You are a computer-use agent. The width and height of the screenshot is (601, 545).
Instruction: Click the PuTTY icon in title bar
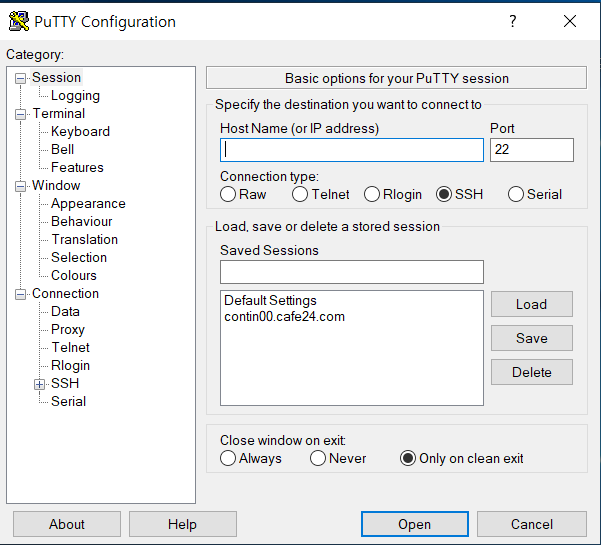(18, 21)
